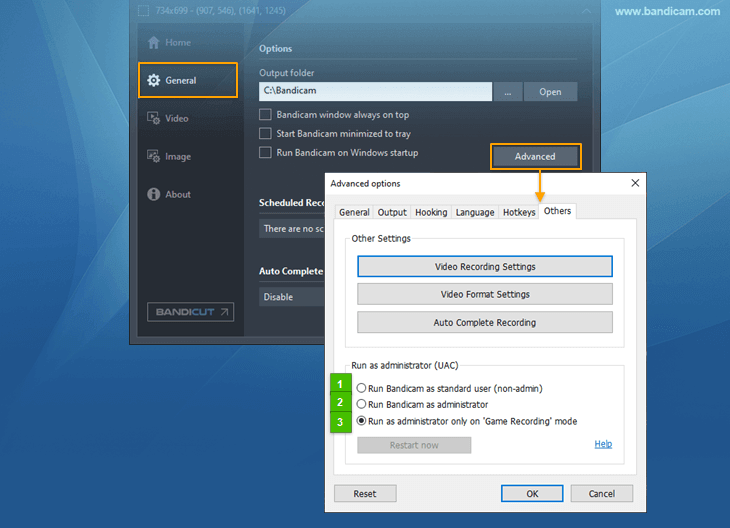The image size is (730, 528).
Task: Switch to the Output tab
Action: pyautogui.click(x=392, y=212)
